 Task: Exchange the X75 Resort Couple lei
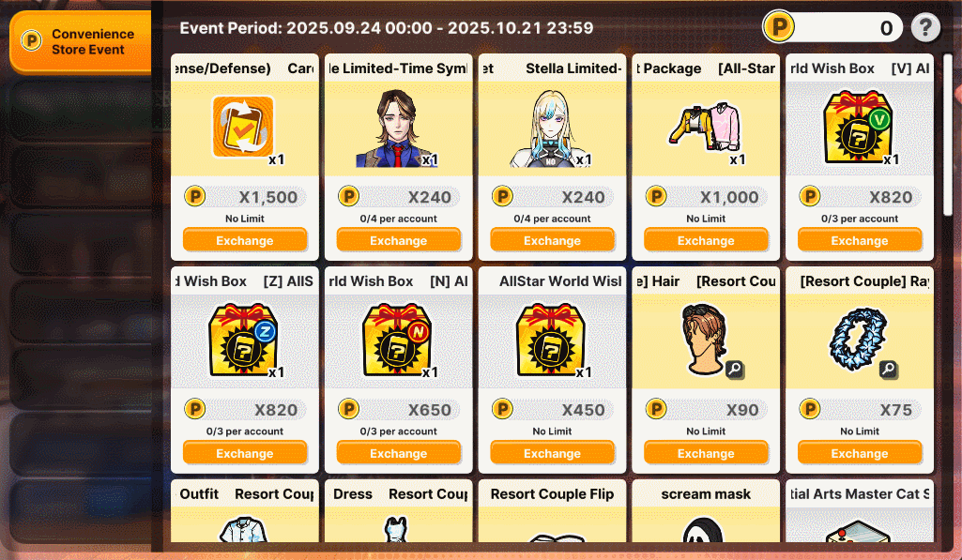click(x=860, y=453)
